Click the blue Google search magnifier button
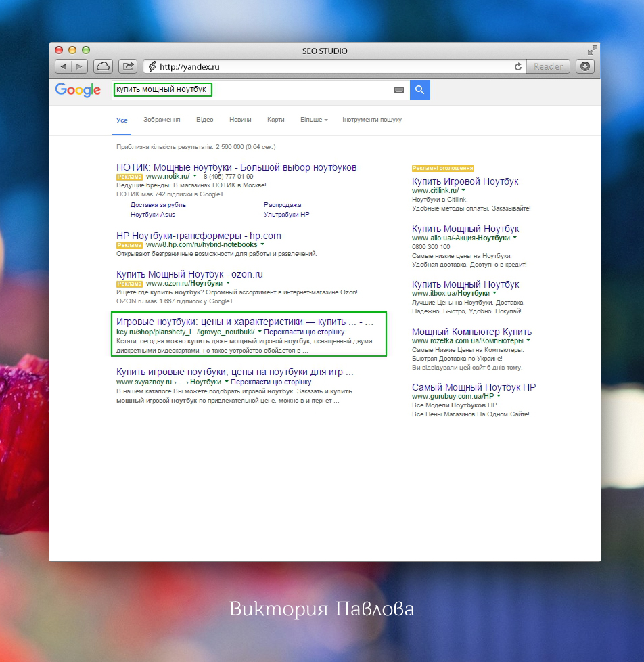Image resolution: width=644 pixels, height=662 pixels. tap(420, 89)
